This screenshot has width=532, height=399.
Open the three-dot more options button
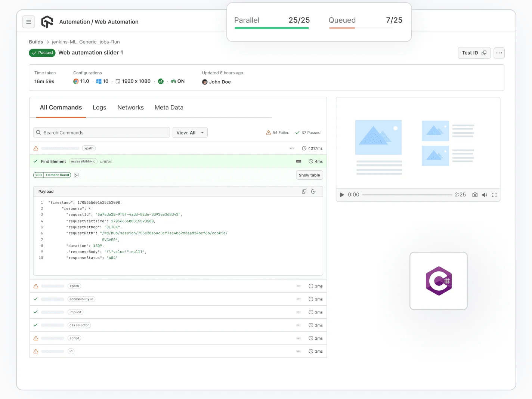click(499, 53)
